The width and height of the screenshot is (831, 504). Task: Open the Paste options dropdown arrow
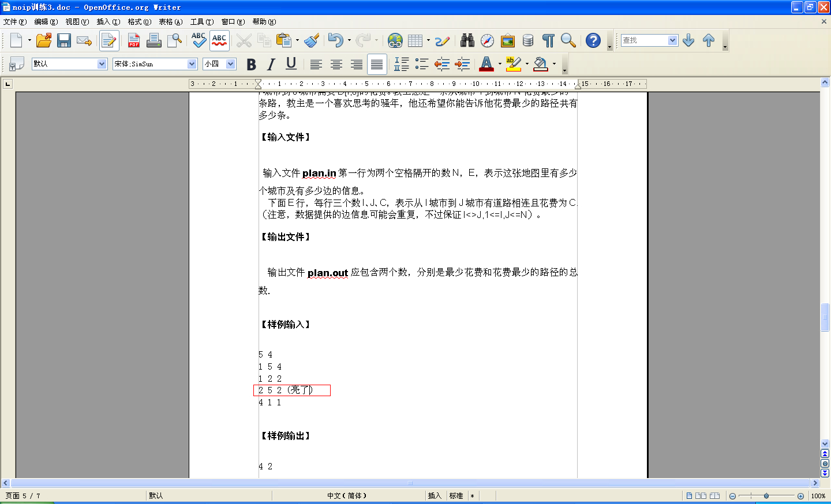click(297, 40)
